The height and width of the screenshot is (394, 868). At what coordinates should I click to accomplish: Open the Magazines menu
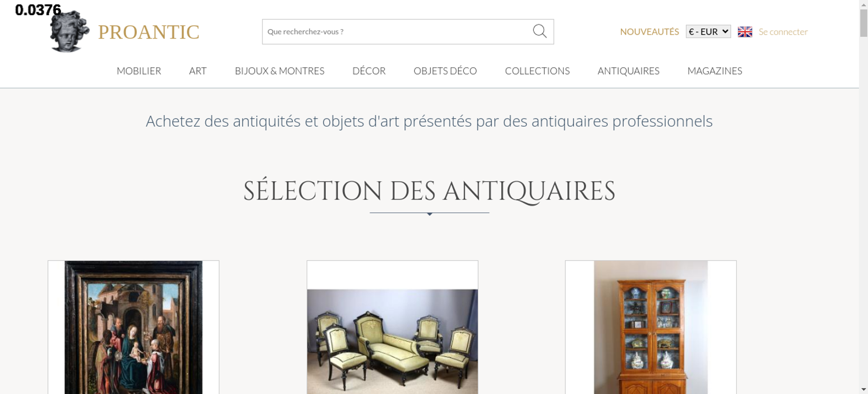pos(715,71)
